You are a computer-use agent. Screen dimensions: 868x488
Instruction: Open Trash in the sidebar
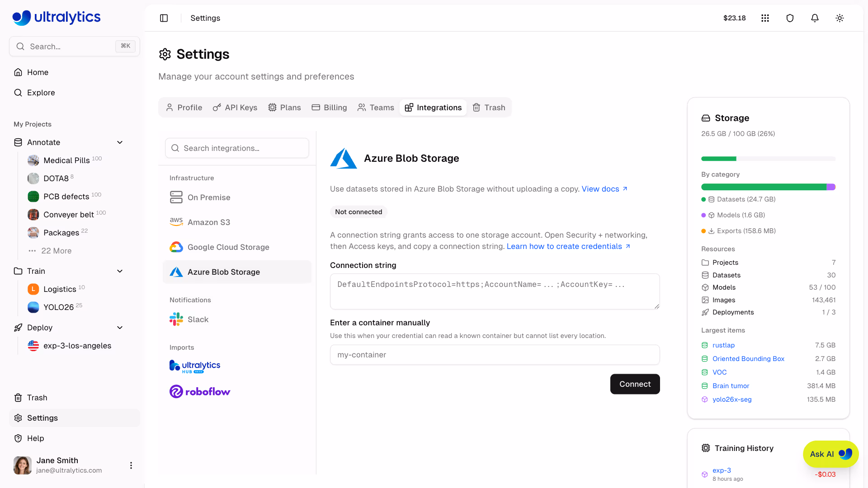(75, 398)
